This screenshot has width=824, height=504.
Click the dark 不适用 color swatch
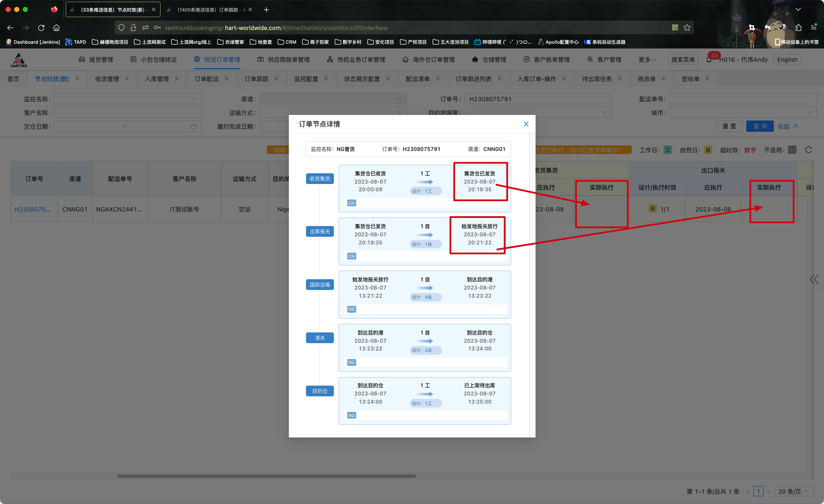pos(792,150)
